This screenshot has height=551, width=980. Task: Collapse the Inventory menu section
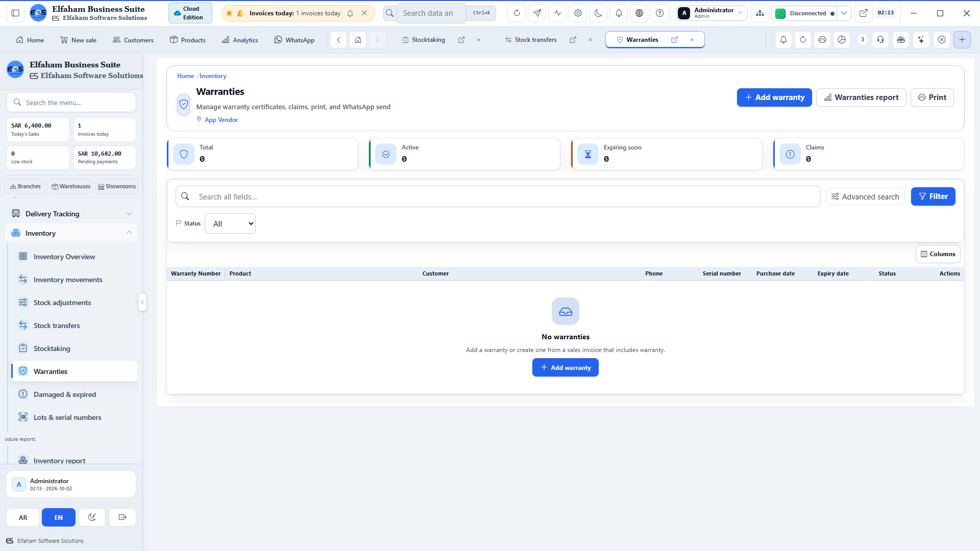(x=71, y=233)
